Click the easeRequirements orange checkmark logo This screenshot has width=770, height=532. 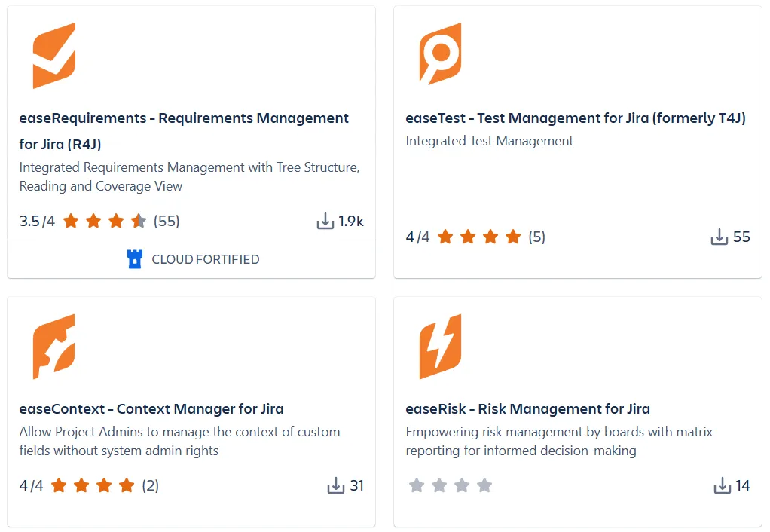coord(53,54)
